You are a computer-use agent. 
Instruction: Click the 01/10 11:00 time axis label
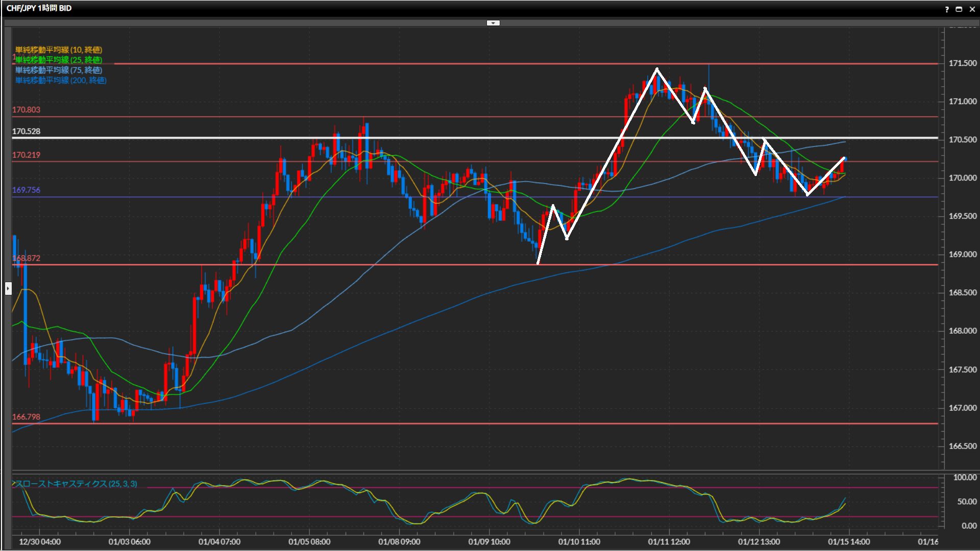click(x=579, y=542)
